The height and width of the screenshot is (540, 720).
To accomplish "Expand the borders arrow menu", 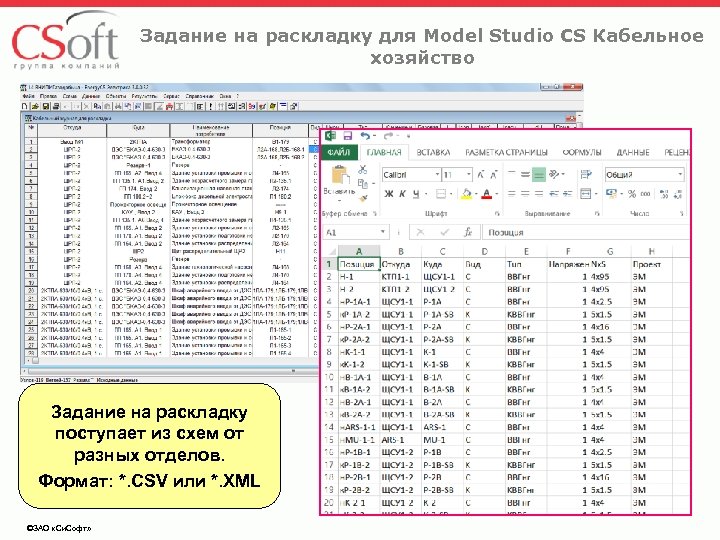I will pos(451,194).
